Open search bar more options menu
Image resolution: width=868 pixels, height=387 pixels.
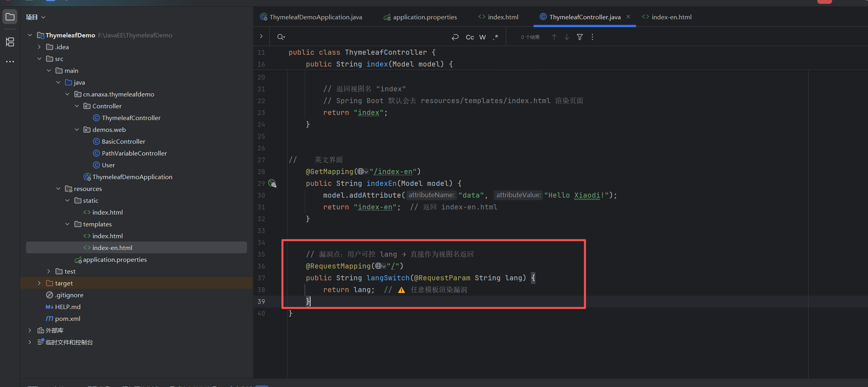point(592,37)
